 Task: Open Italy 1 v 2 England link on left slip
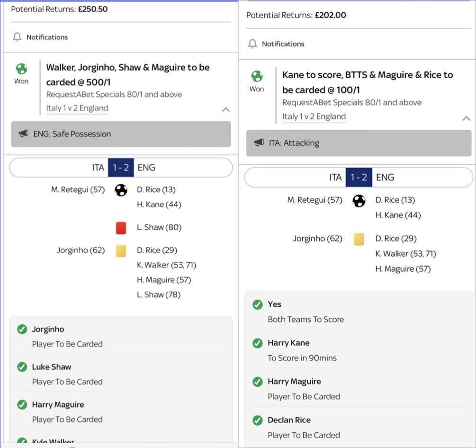pos(77,108)
